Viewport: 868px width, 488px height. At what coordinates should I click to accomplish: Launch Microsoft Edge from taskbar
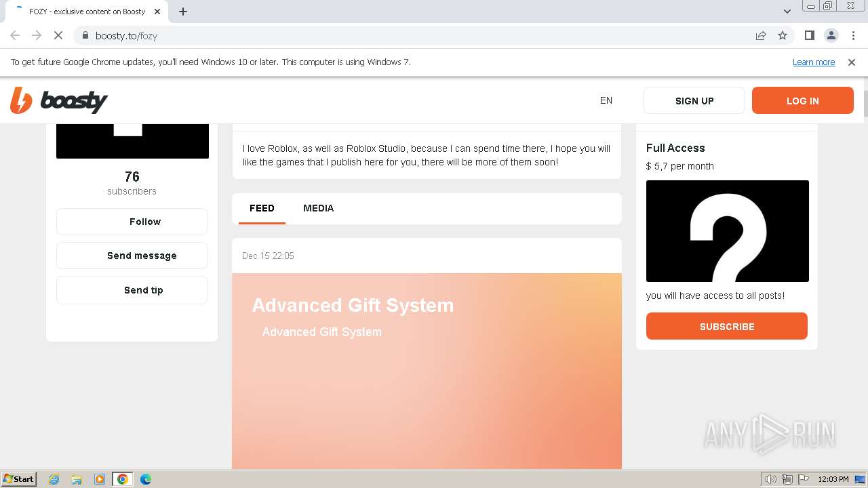click(146, 479)
